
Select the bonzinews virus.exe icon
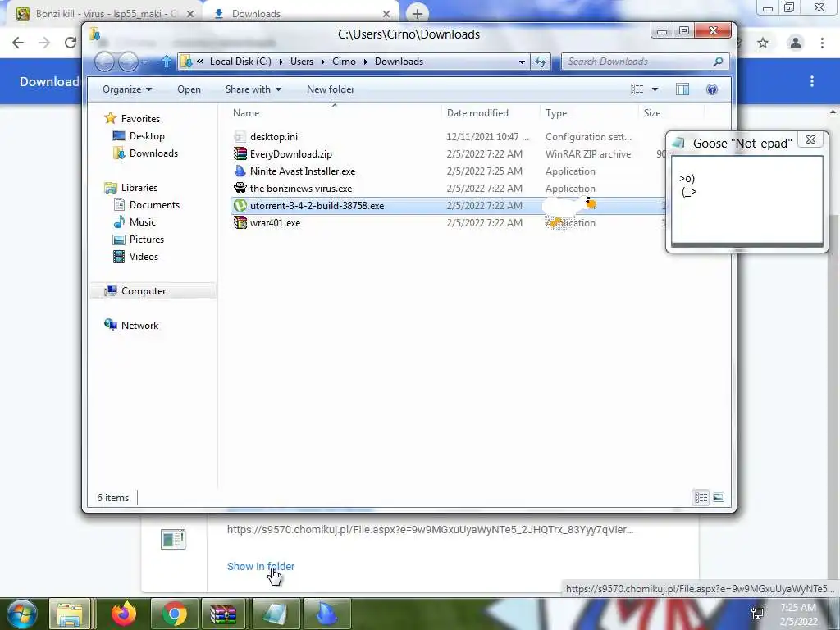tap(240, 188)
